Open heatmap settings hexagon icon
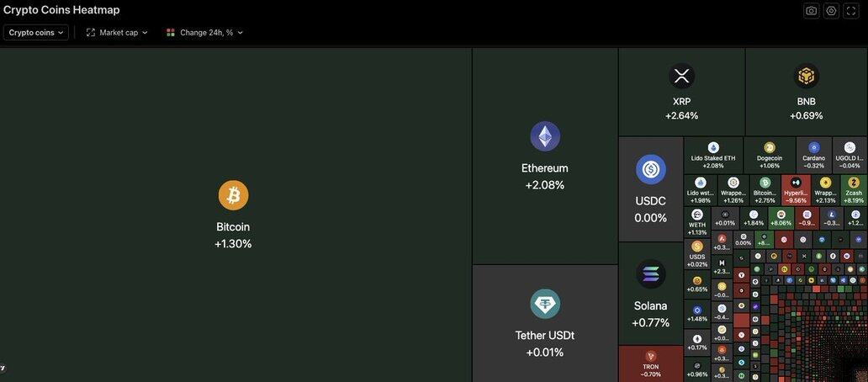The height and width of the screenshot is (382, 868). [x=831, y=11]
